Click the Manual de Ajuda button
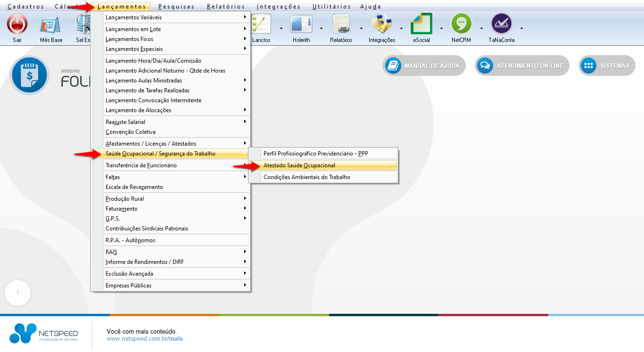This screenshot has width=644, height=352. tap(424, 66)
